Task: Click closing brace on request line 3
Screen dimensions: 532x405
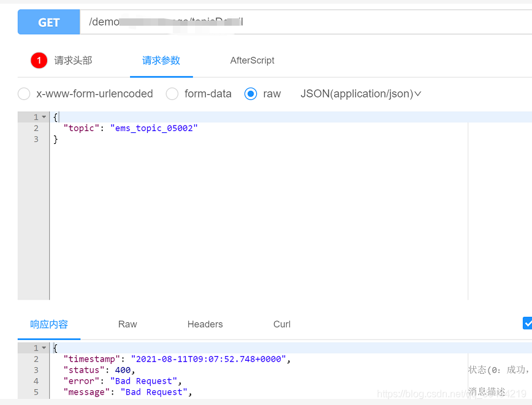Action: tap(55, 140)
